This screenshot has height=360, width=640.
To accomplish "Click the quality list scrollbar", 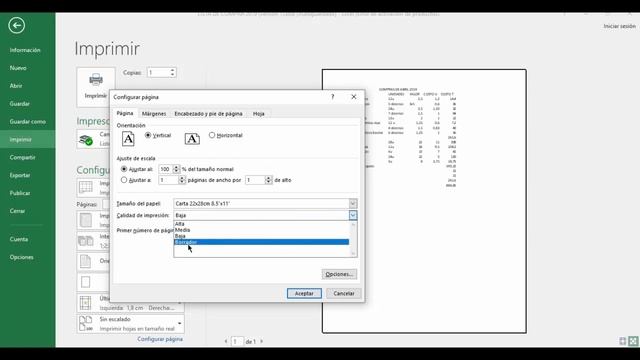I will pos(353,239).
